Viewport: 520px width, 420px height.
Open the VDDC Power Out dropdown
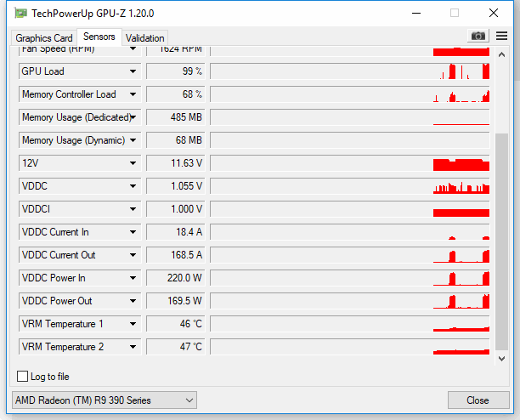[x=133, y=301]
